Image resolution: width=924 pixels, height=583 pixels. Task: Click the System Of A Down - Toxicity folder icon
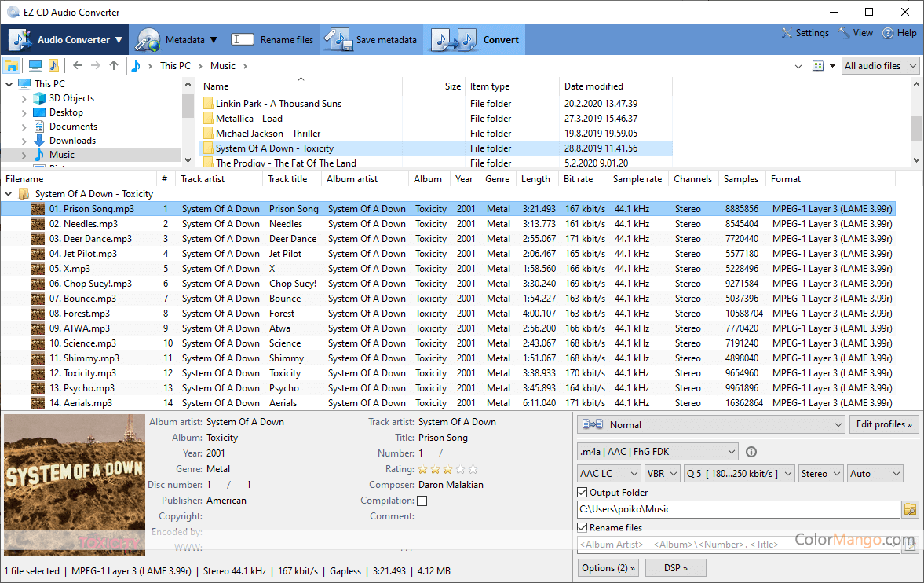tap(208, 148)
